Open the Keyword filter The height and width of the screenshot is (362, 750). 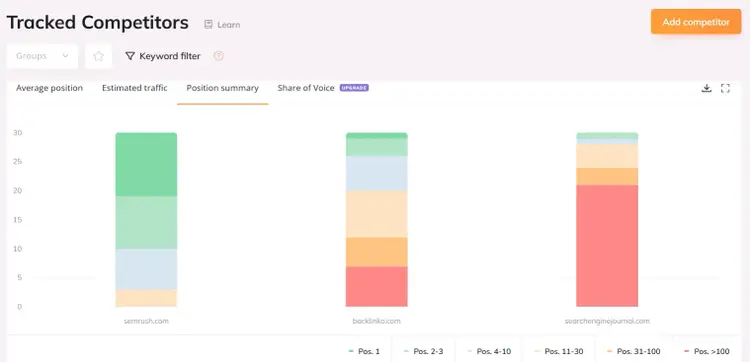[x=163, y=56]
